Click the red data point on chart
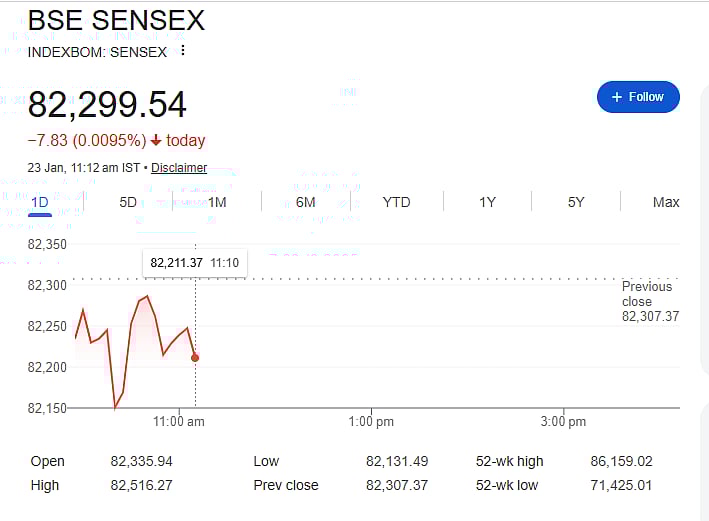This screenshot has width=709, height=521. (x=195, y=358)
